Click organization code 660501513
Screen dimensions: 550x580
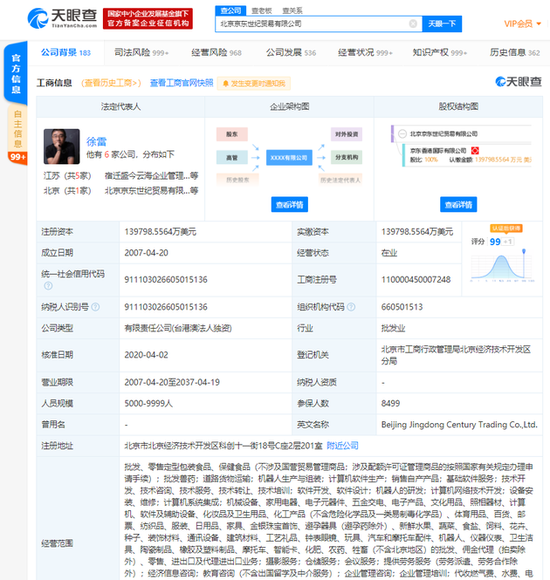402,307
